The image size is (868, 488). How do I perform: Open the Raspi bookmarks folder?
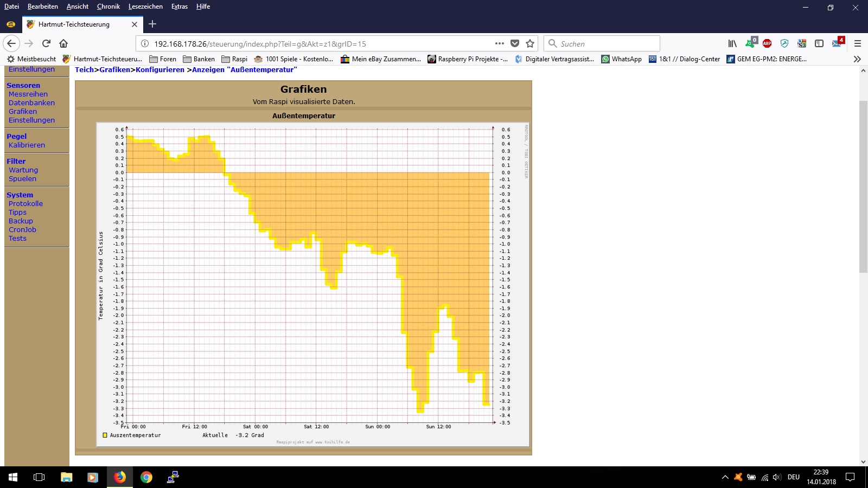234,59
